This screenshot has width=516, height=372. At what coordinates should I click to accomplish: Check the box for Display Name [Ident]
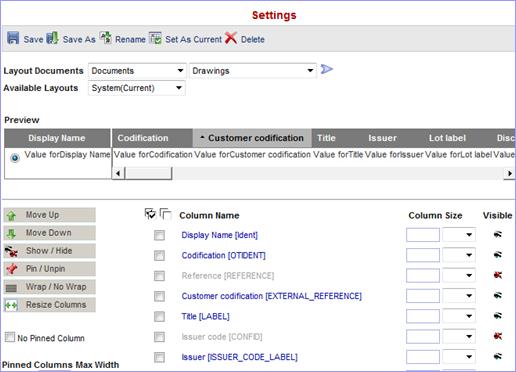(x=159, y=235)
